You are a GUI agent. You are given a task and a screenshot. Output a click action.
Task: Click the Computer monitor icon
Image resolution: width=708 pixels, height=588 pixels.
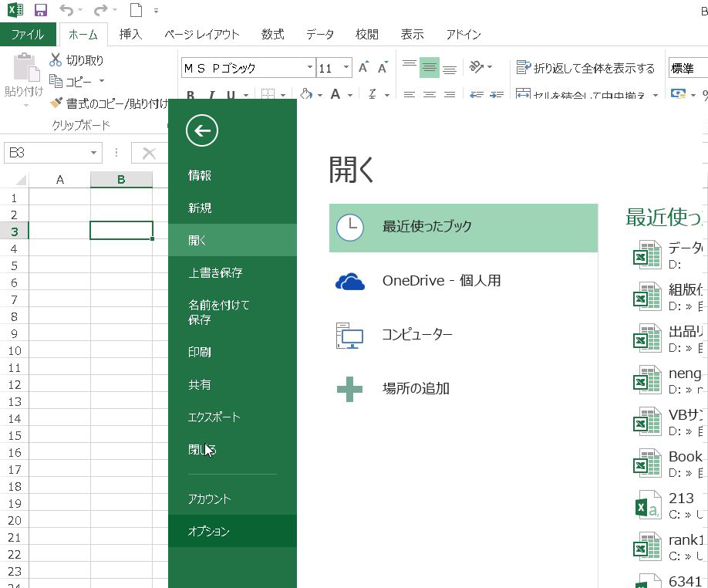tap(349, 335)
